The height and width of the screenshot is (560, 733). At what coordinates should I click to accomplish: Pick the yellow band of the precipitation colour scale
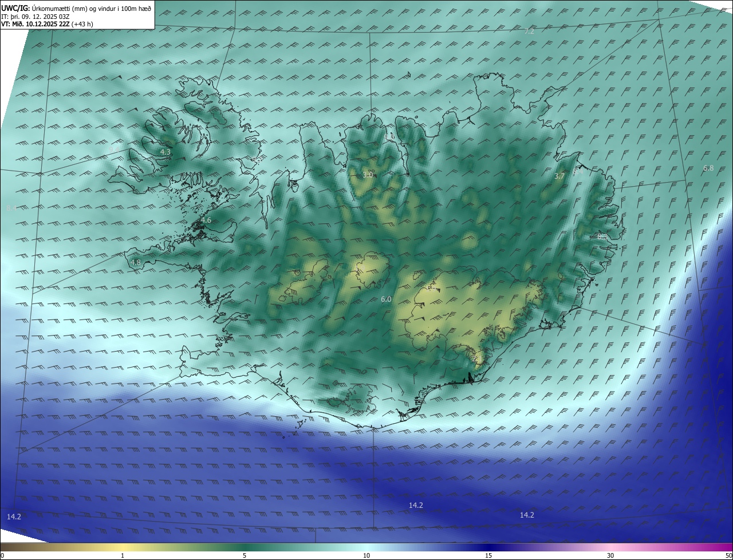point(123,547)
